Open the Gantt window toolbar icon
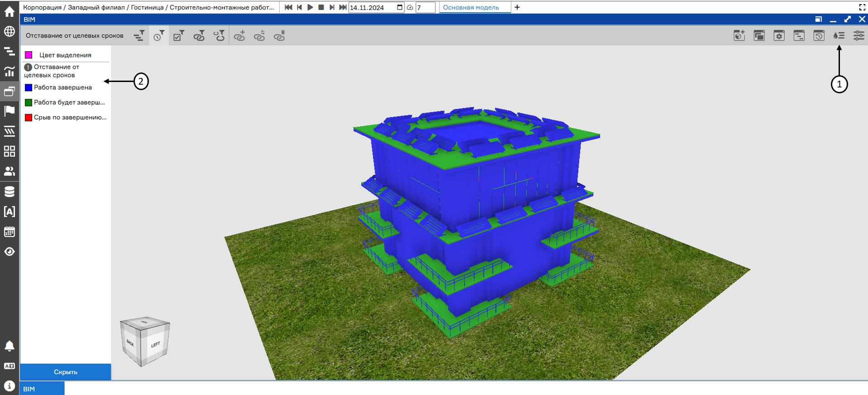The width and height of the screenshot is (868, 395). tap(799, 36)
